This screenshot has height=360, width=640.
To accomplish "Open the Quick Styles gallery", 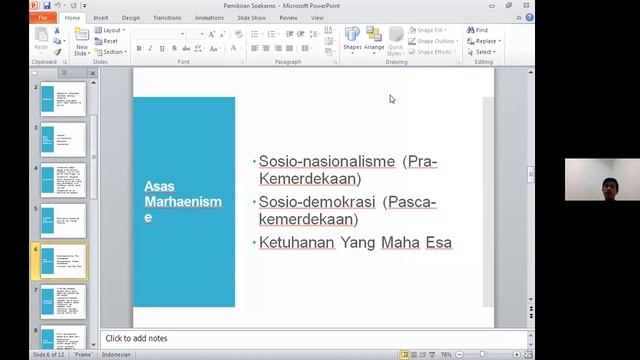I will tap(395, 41).
